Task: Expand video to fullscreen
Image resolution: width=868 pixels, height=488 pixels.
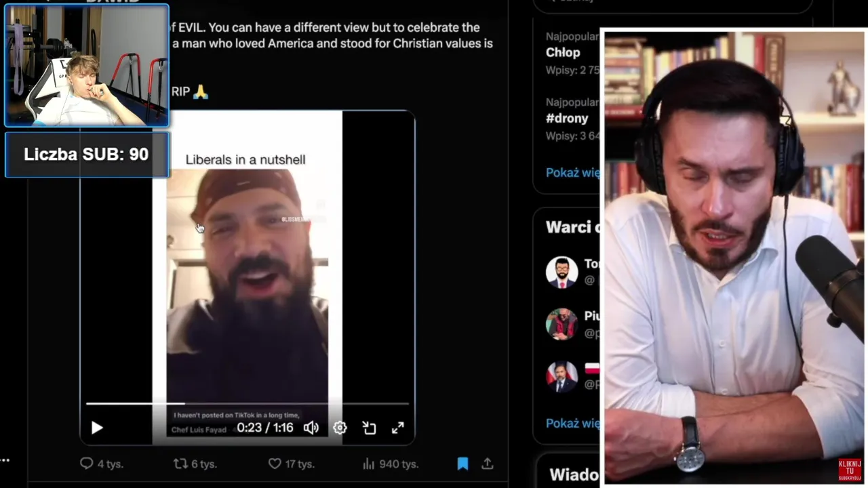Action: pos(398,428)
